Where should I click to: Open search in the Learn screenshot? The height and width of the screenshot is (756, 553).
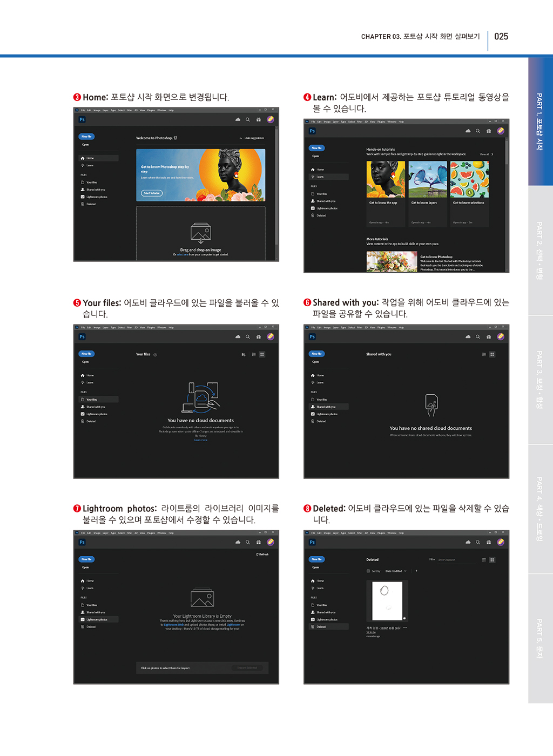click(x=478, y=131)
